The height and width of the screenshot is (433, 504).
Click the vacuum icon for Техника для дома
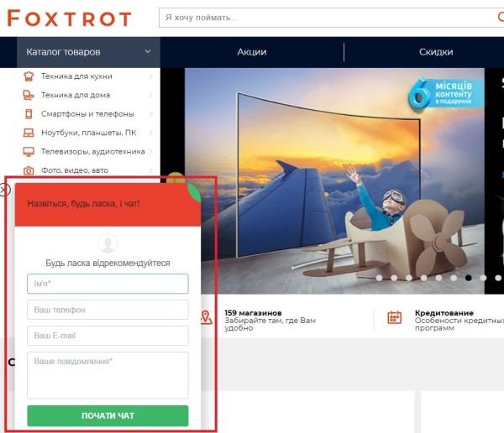tap(29, 95)
